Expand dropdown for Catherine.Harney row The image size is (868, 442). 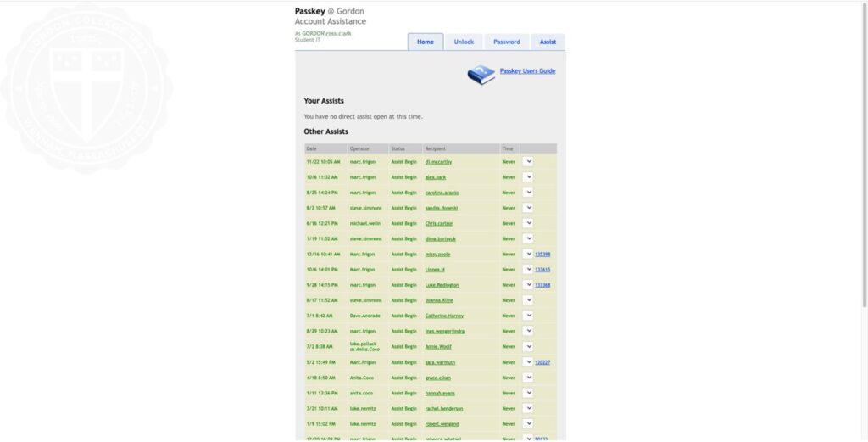(528, 316)
